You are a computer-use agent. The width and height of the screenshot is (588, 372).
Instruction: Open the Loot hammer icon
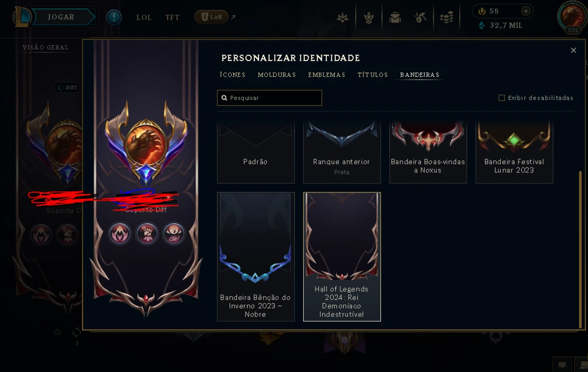click(x=420, y=17)
